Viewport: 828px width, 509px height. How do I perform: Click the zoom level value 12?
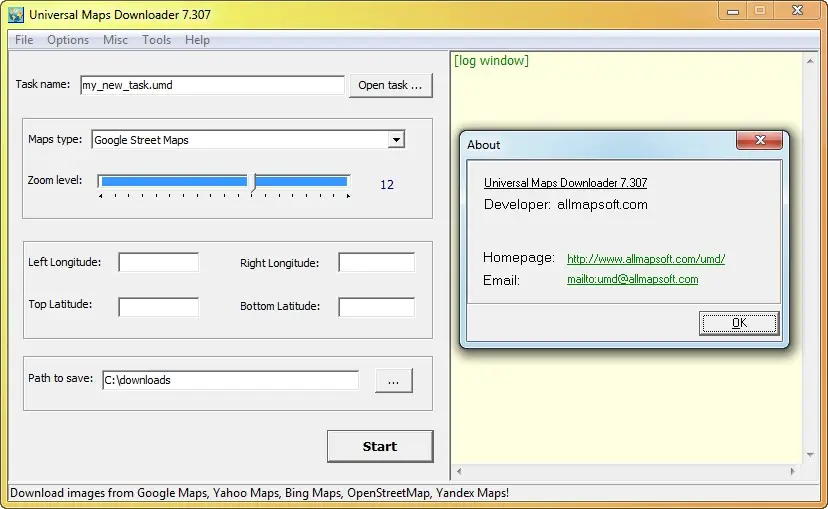[x=387, y=185]
